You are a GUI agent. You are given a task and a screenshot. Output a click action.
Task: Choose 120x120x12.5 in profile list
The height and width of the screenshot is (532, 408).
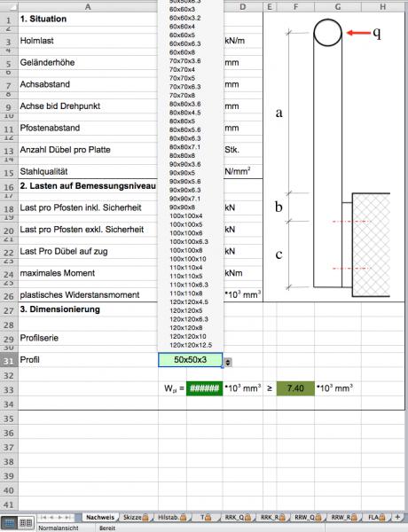pos(191,346)
